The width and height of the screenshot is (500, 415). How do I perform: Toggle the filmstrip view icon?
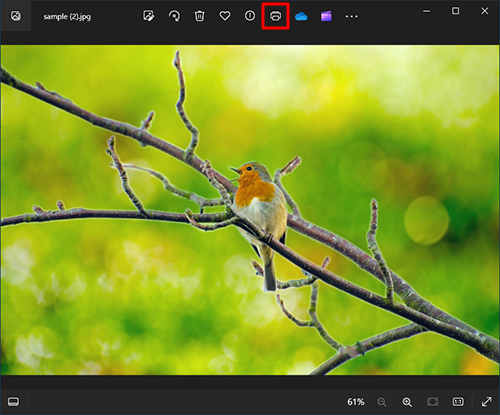click(x=13, y=402)
